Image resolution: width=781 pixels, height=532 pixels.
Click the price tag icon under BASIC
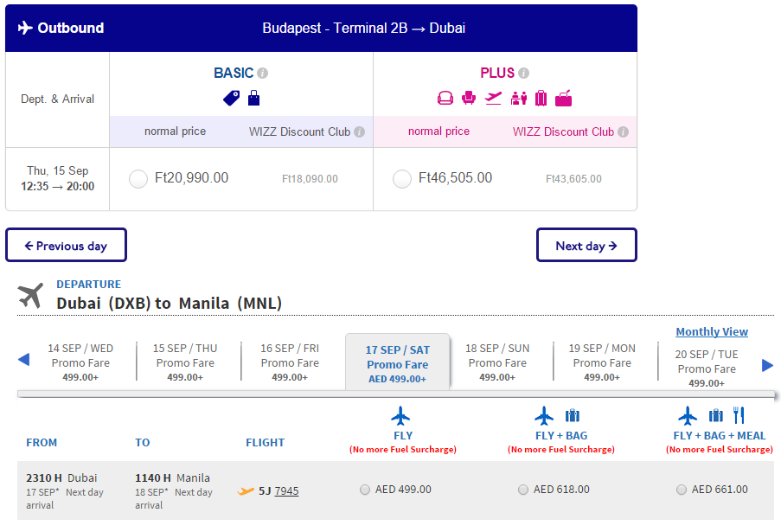[231, 98]
